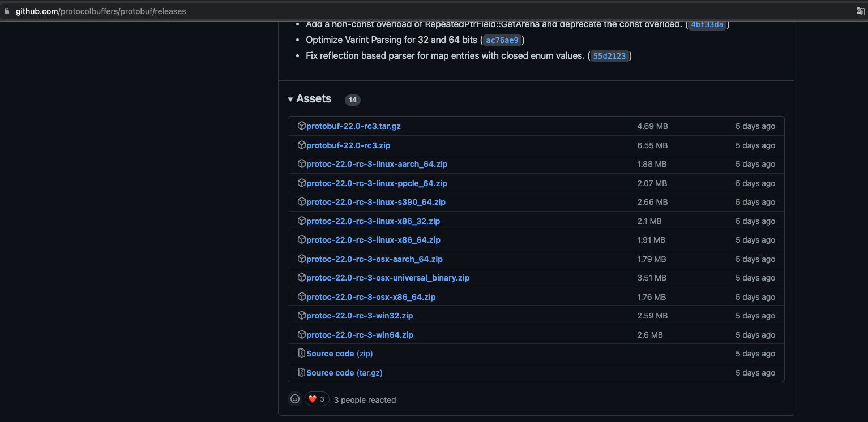Open commit link ac76ae9
The image size is (868, 422).
[502, 40]
